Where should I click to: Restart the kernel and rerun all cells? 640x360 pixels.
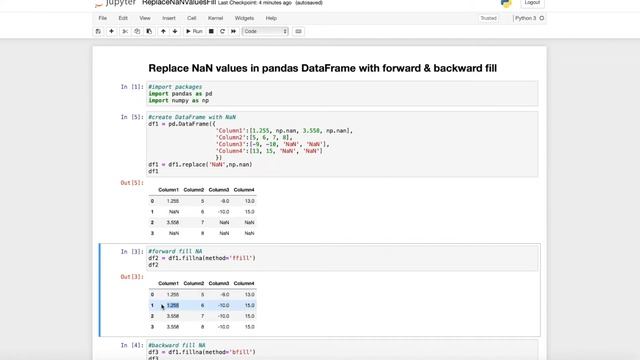(233, 31)
